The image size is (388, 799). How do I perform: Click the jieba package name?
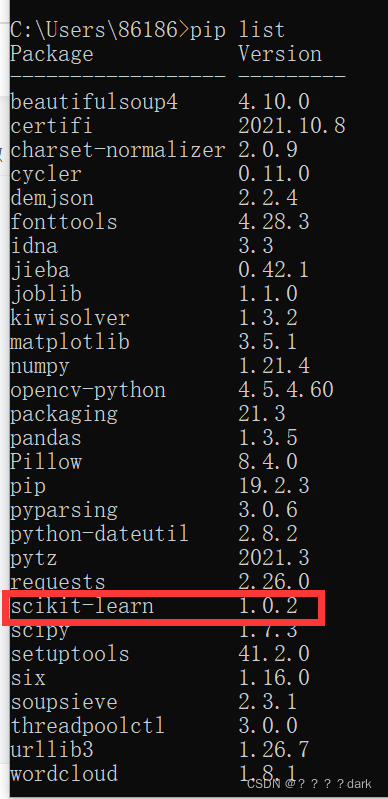click(40, 270)
